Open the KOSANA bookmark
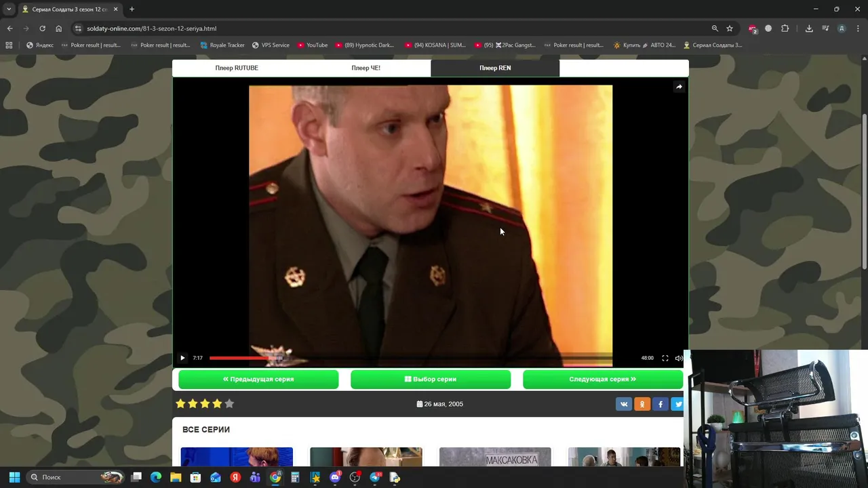Image resolution: width=868 pixels, height=488 pixels. click(435, 45)
